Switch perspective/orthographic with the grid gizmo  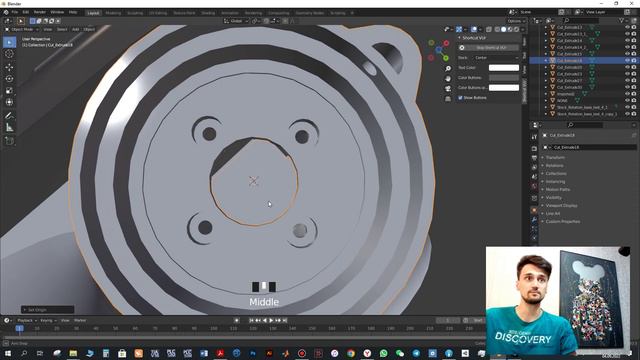[x=448, y=98]
